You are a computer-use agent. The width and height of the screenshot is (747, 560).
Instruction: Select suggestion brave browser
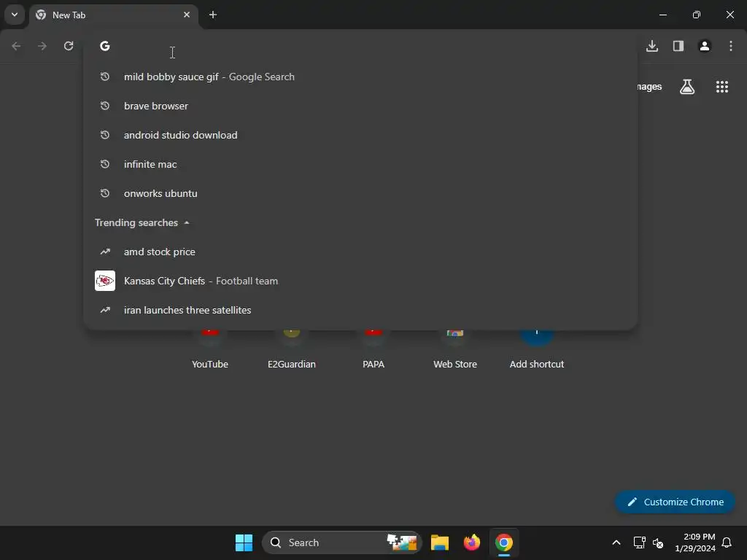(360, 106)
